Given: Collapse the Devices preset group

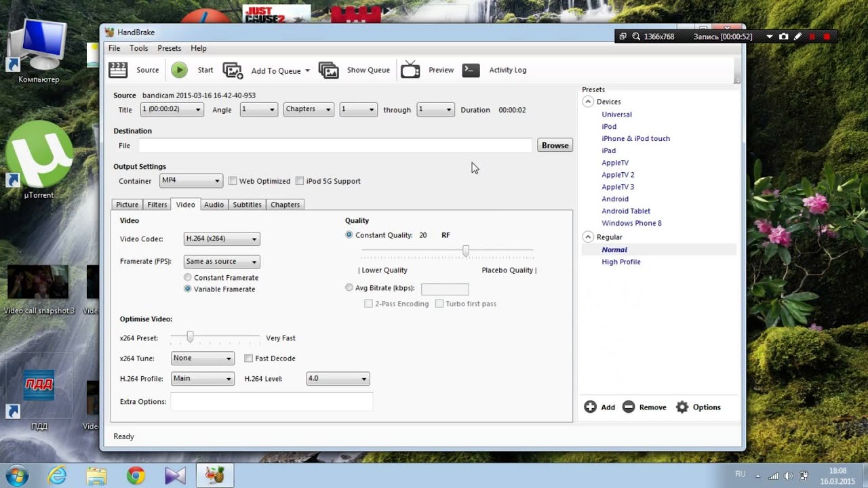Looking at the screenshot, I should [x=588, y=102].
